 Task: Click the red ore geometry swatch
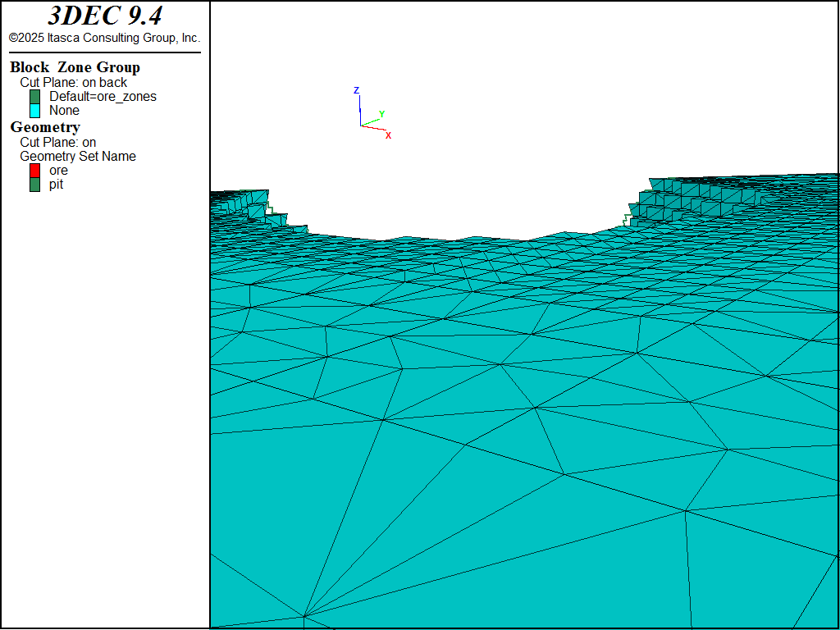click(x=34, y=171)
